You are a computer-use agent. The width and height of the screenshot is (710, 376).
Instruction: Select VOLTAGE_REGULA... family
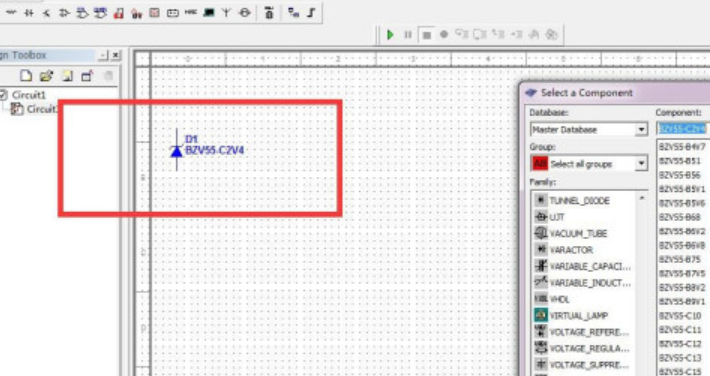click(589, 348)
